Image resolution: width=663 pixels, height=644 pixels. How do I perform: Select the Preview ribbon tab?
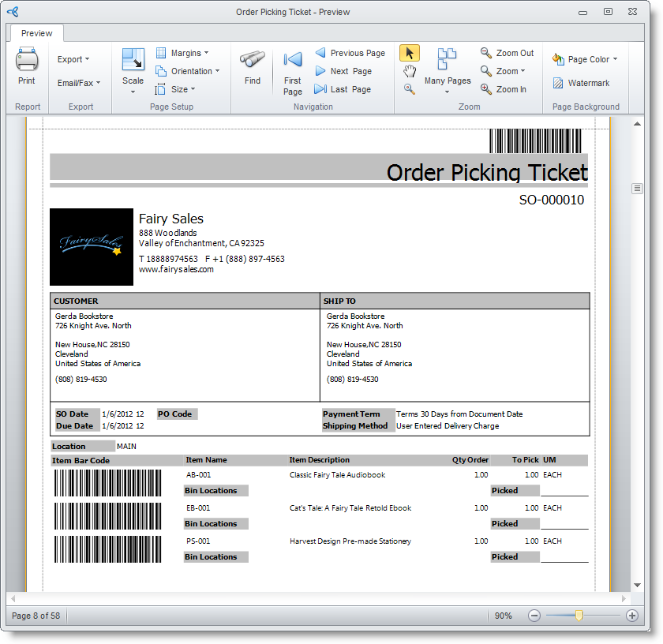point(36,33)
